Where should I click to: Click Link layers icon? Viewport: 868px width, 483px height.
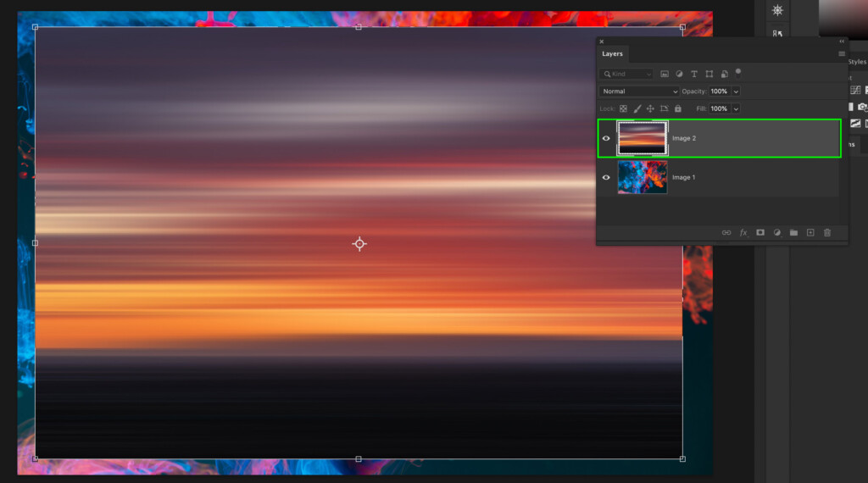point(726,233)
